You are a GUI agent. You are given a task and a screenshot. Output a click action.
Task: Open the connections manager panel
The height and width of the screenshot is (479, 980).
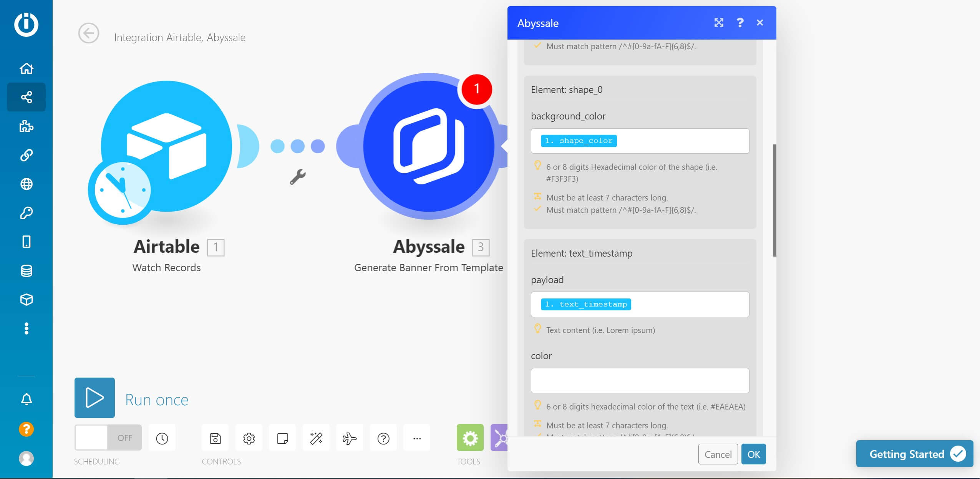[x=26, y=155]
